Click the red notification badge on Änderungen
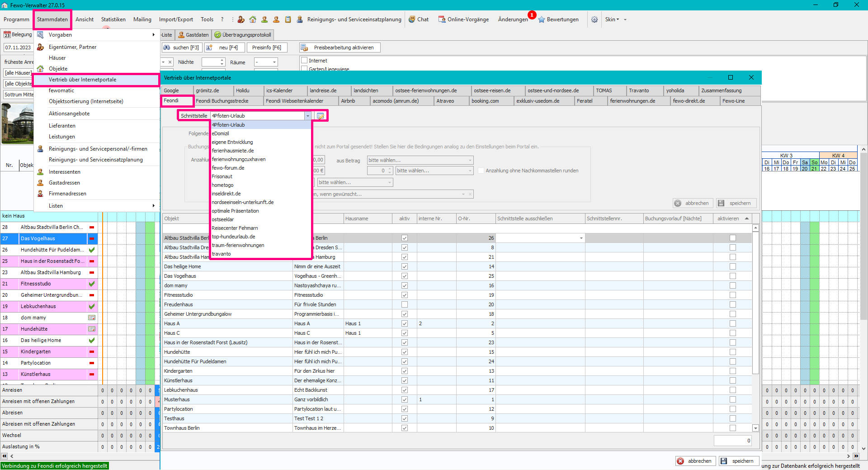Screen dimensions: 868x470 click(532, 15)
